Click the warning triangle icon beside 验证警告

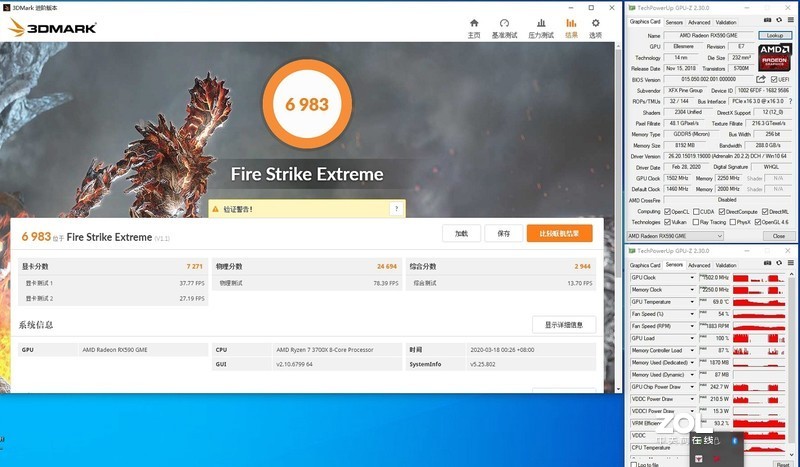(215, 209)
